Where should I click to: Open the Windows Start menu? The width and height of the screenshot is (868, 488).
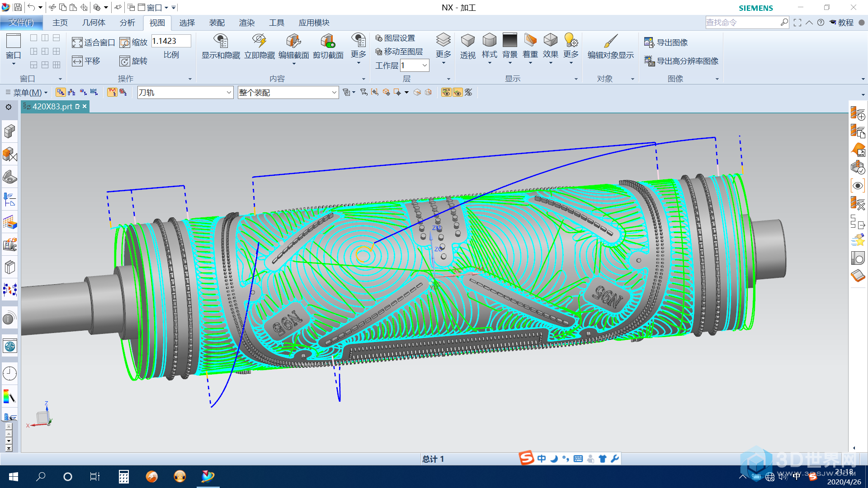coord(14,477)
